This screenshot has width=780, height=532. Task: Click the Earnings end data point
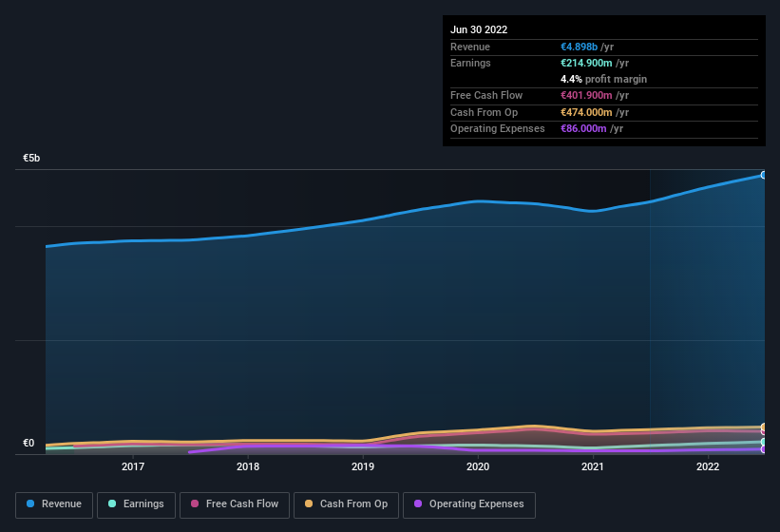pyautogui.click(x=764, y=442)
